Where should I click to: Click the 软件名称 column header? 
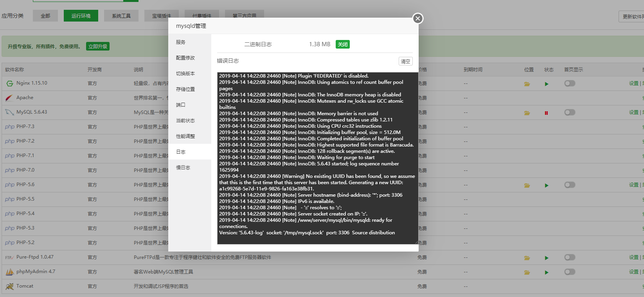[14, 70]
